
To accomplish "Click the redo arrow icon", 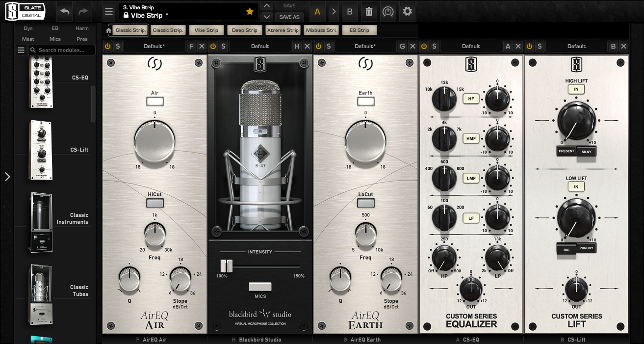I will (83, 11).
